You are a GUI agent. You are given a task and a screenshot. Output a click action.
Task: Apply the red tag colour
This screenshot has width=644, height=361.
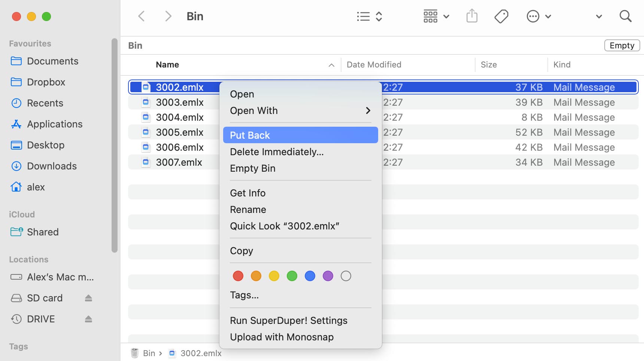[x=238, y=276]
